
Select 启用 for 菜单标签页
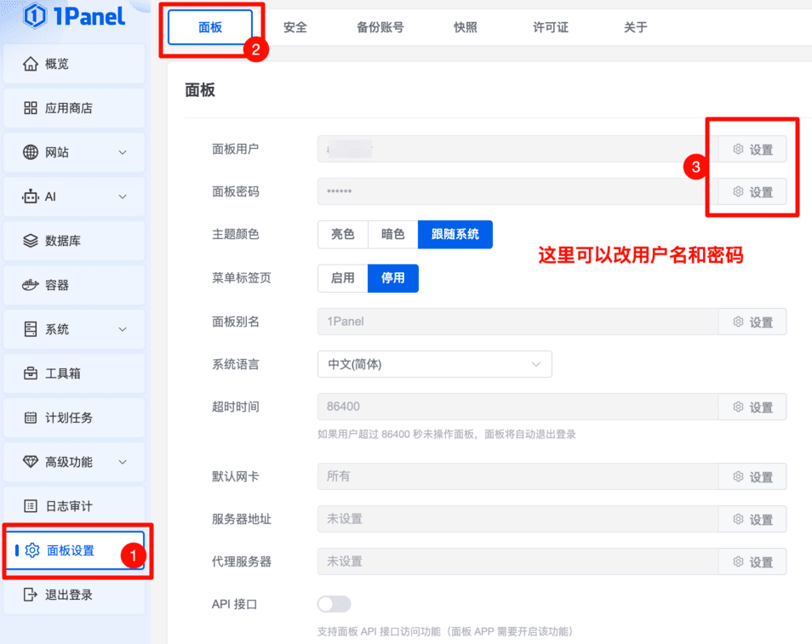click(x=342, y=278)
